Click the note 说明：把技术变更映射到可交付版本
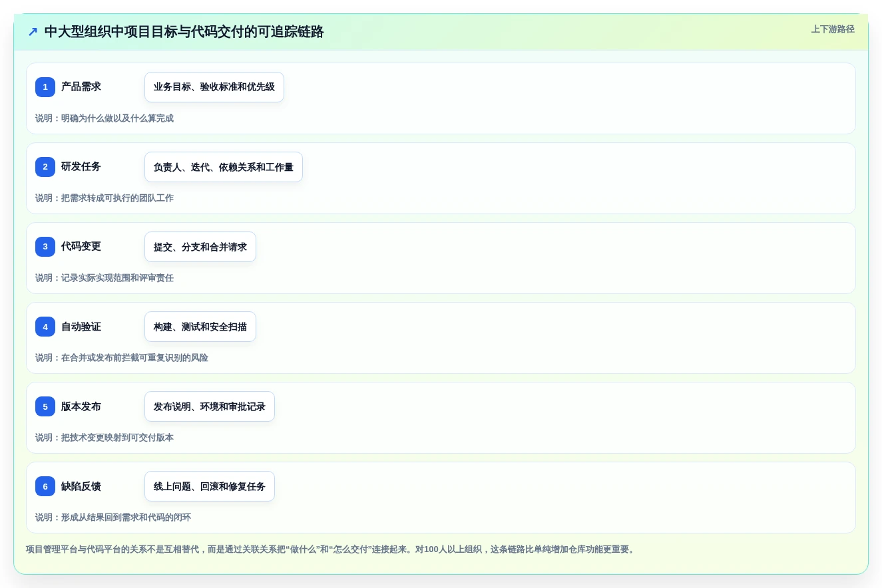Viewport: 882px width, 588px height. (105, 438)
